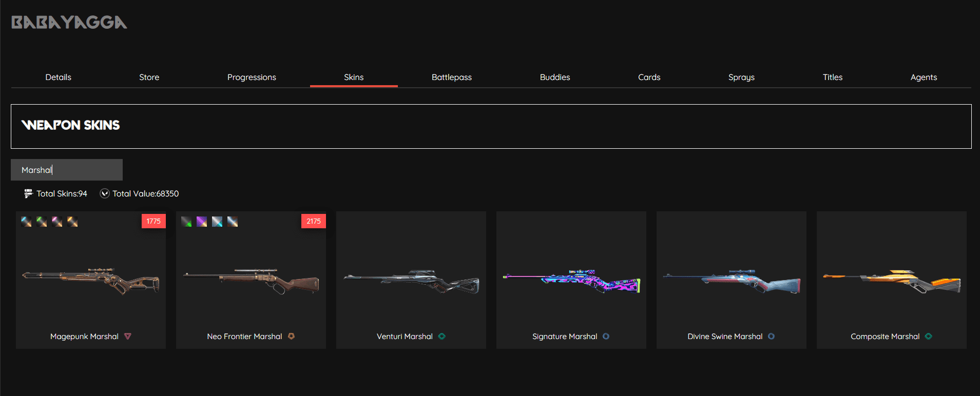980x396 pixels.
Task: Go to the Agents tab
Action: pyautogui.click(x=923, y=77)
